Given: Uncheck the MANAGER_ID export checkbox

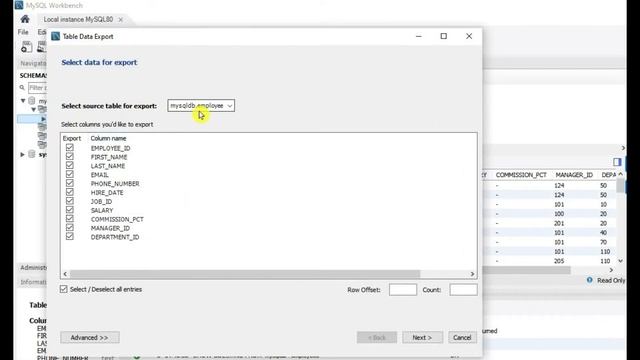Looking at the screenshot, I should click(x=70, y=228).
